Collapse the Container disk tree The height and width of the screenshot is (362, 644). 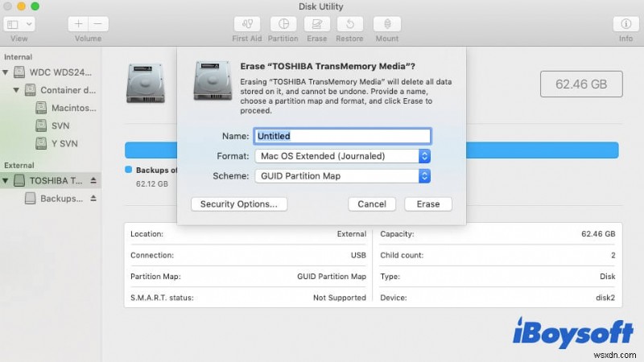pos(16,90)
